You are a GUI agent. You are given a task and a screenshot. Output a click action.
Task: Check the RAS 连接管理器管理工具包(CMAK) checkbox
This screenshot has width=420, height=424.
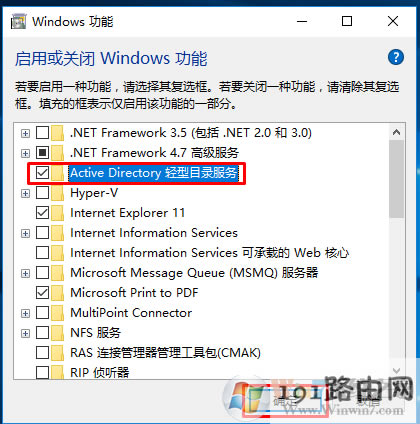[42, 353]
